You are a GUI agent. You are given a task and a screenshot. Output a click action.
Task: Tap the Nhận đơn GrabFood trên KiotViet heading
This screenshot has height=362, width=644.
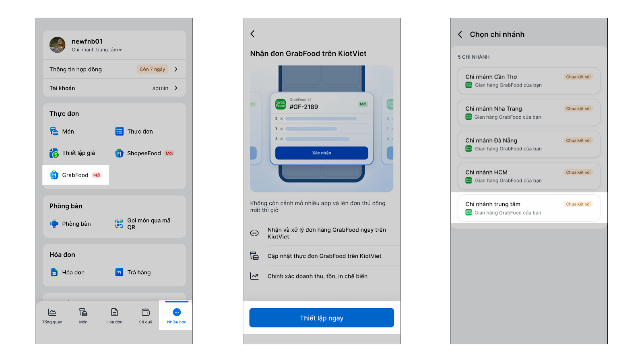point(308,53)
